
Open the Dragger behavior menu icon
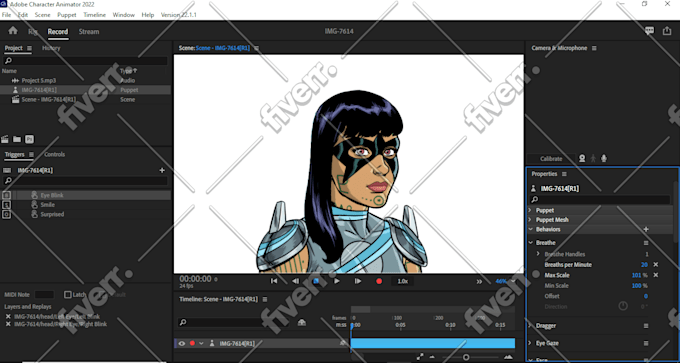[x=646, y=326]
